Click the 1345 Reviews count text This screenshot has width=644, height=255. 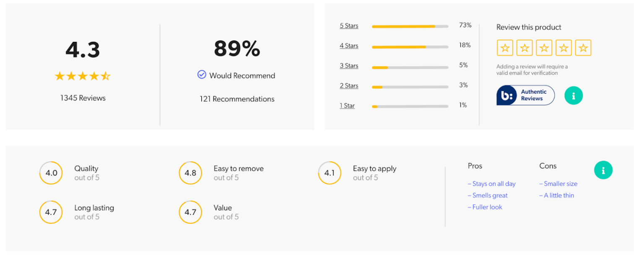coord(83,98)
